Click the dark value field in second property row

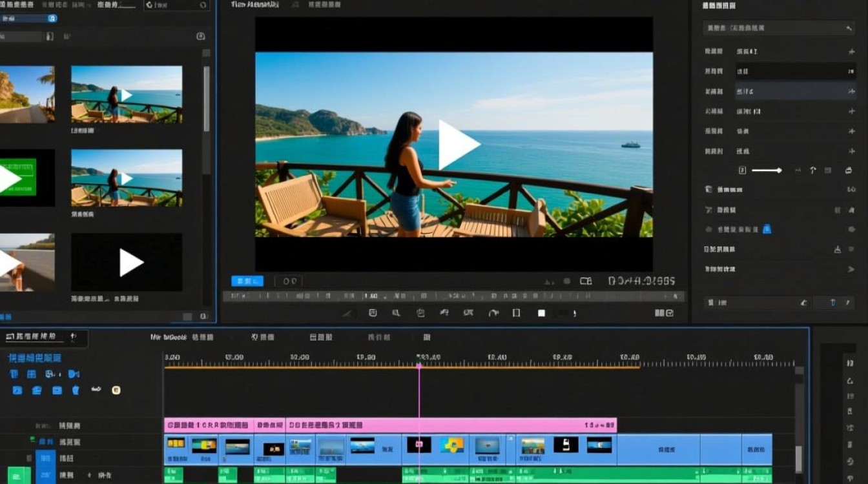point(796,72)
